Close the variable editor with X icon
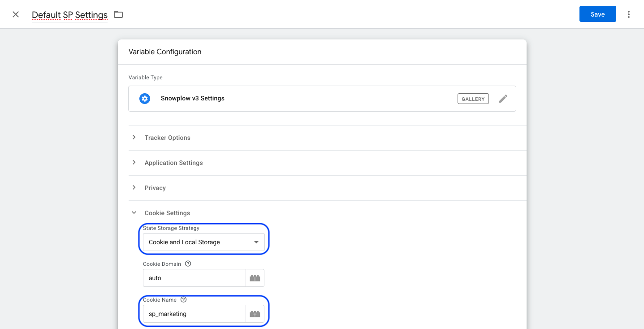This screenshot has height=329, width=644. [x=16, y=14]
